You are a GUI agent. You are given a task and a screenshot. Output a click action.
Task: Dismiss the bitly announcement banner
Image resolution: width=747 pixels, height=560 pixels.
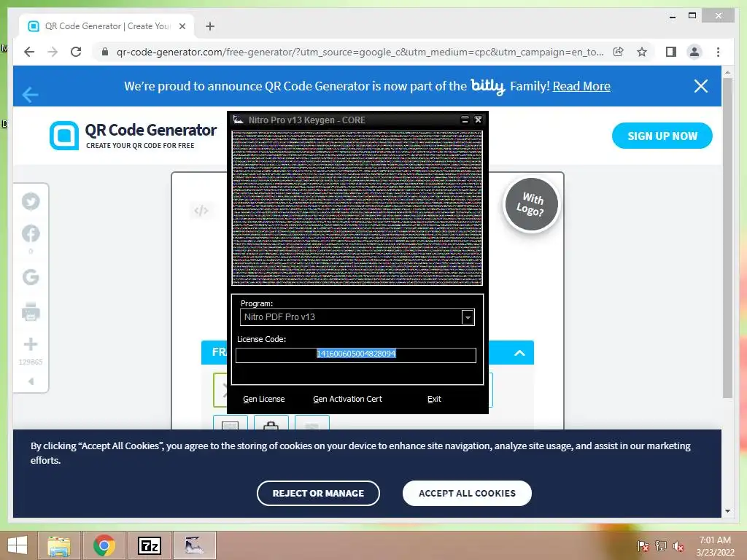click(701, 86)
